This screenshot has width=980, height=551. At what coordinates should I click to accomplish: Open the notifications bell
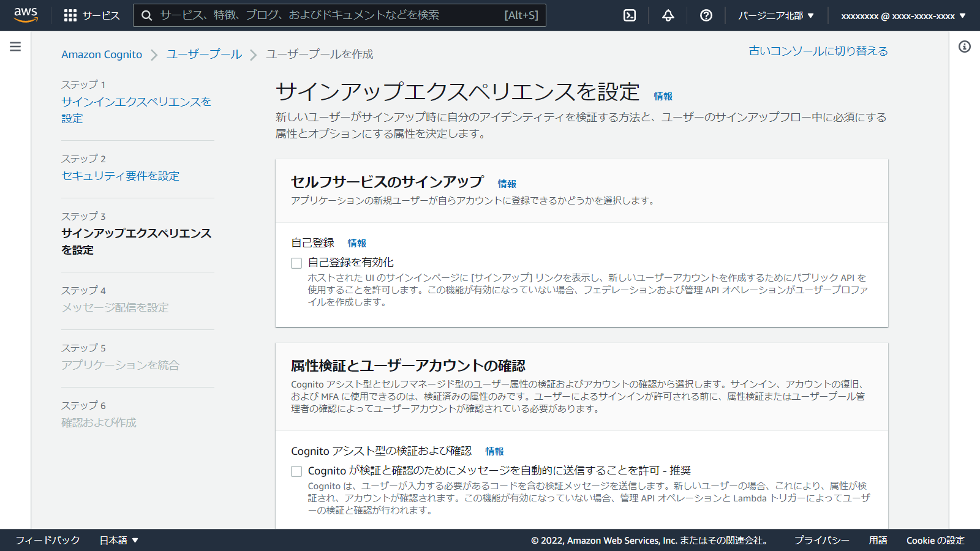(667, 15)
